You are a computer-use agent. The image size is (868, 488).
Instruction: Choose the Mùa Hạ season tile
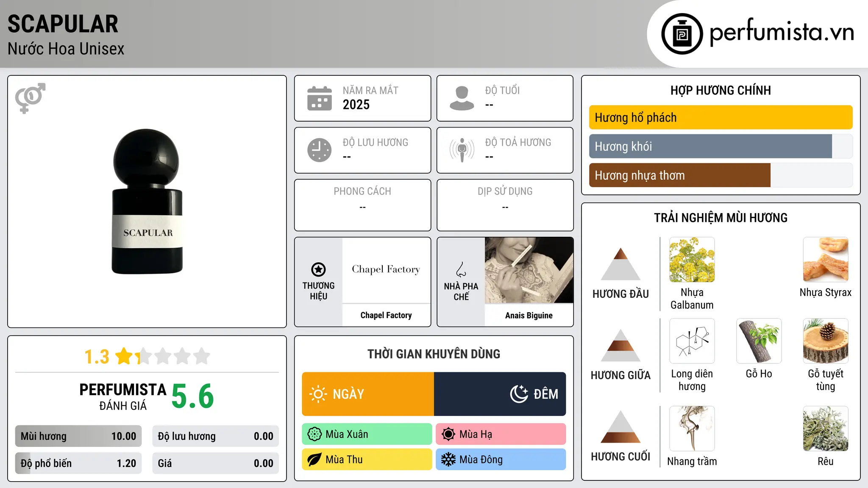[501, 434]
